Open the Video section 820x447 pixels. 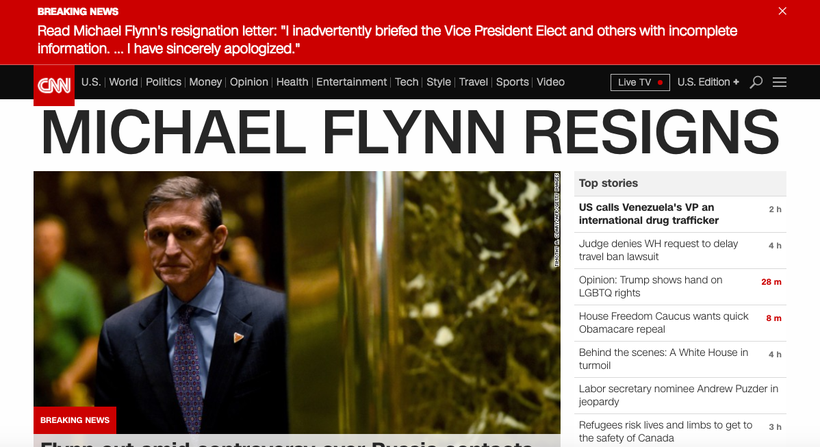(550, 82)
